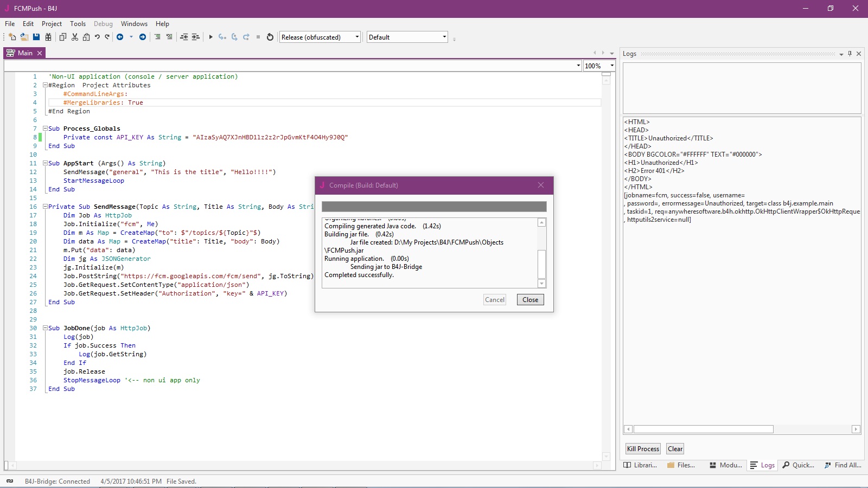Open the Default build configuration dropdown

click(407, 37)
